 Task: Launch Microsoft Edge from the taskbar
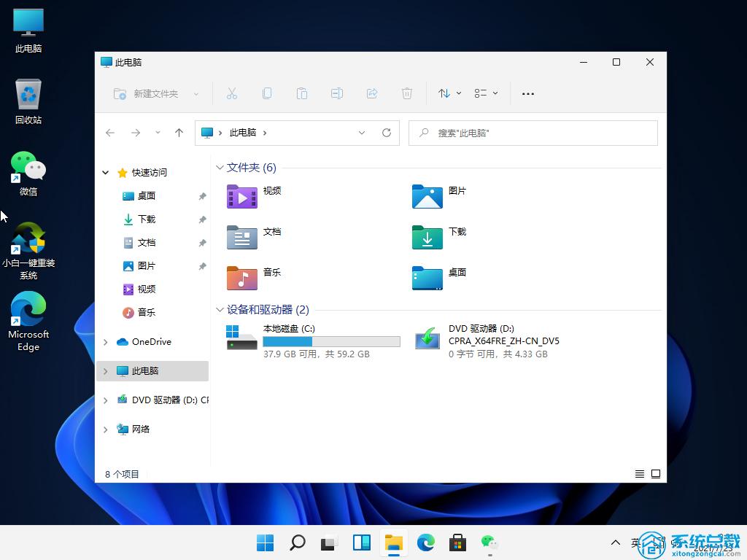click(x=425, y=542)
